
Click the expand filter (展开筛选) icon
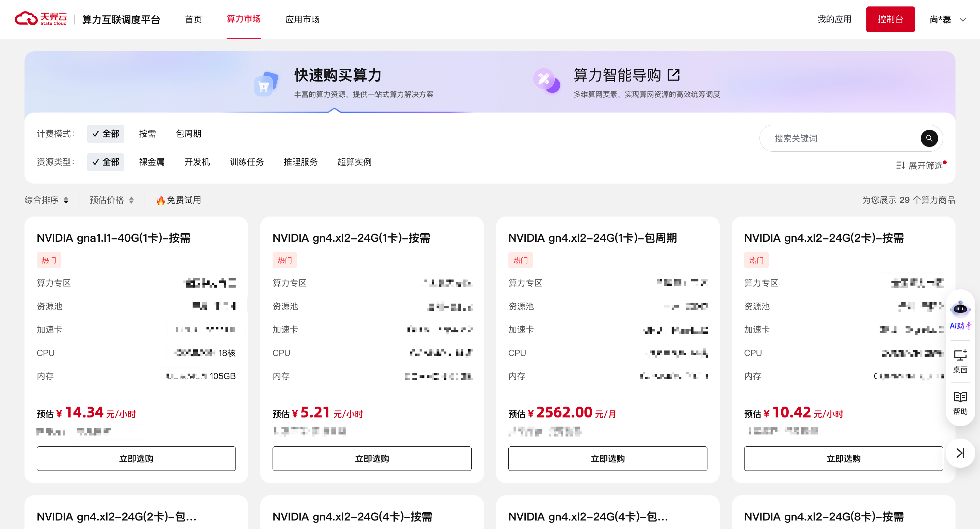900,166
